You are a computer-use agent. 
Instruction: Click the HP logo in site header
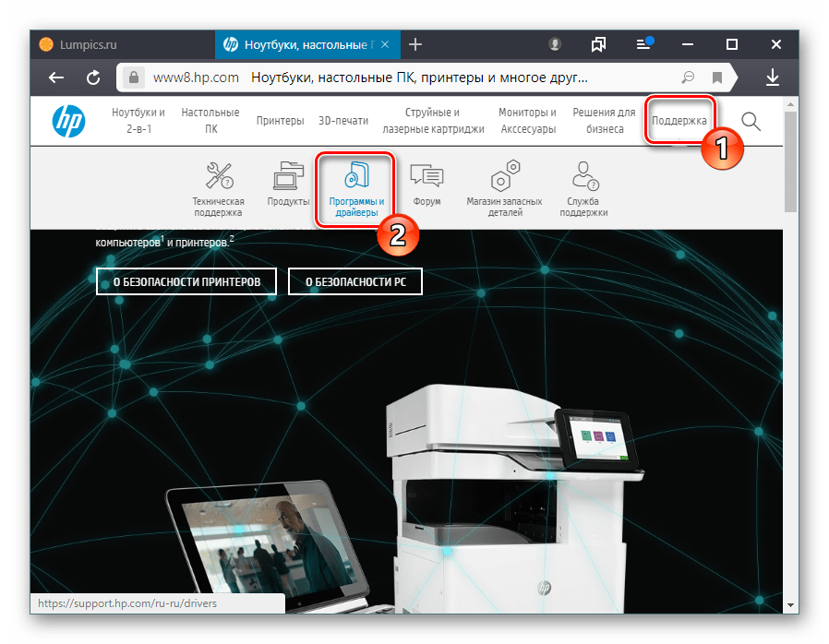click(x=68, y=121)
